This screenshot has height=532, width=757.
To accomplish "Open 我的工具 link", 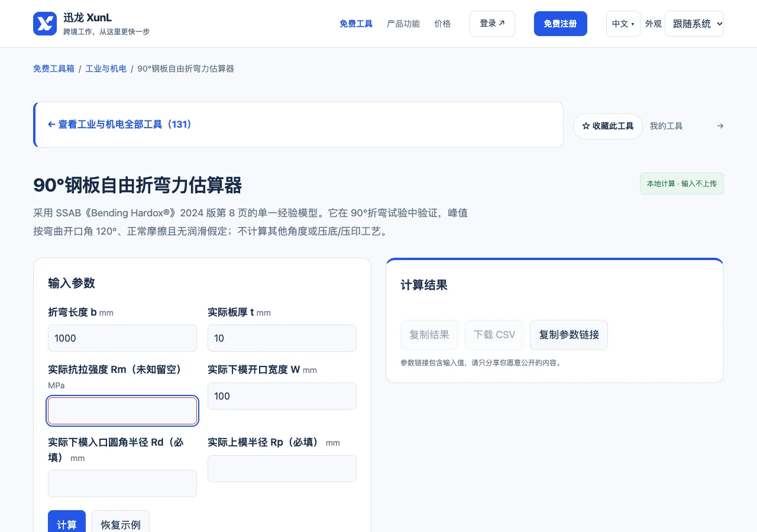I will [x=666, y=126].
